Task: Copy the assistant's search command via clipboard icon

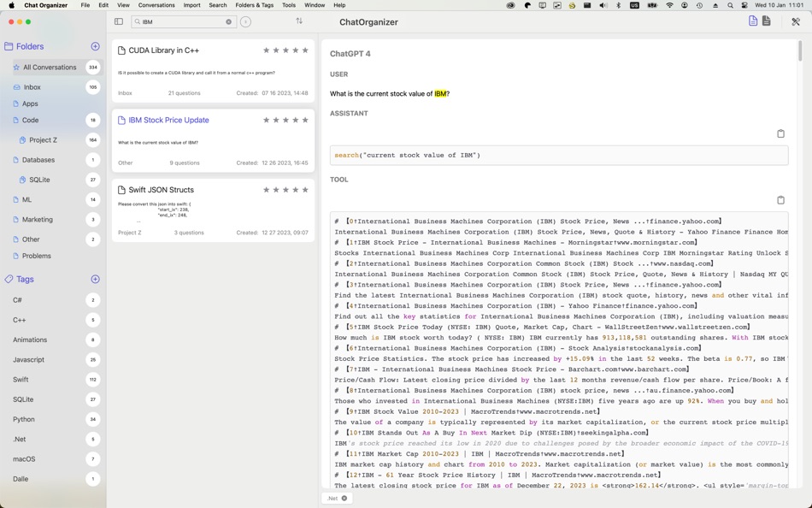Action: (780, 133)
